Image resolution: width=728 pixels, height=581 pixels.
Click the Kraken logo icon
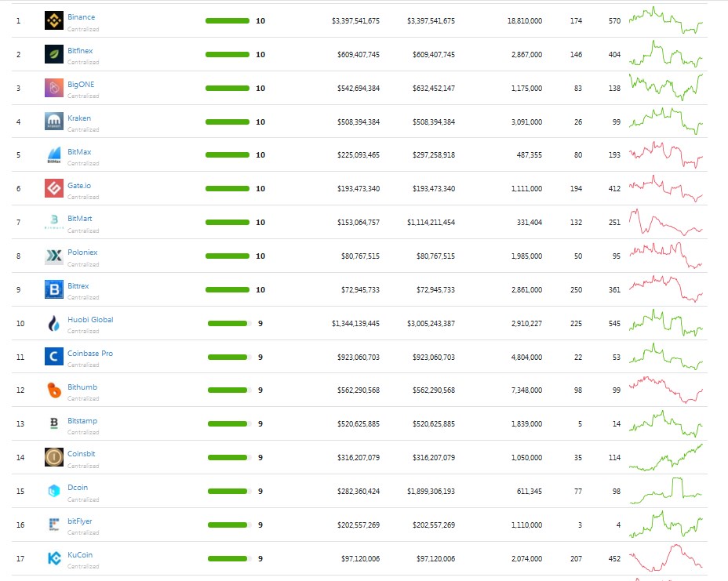pyautogui.click(x=54, y=121)
